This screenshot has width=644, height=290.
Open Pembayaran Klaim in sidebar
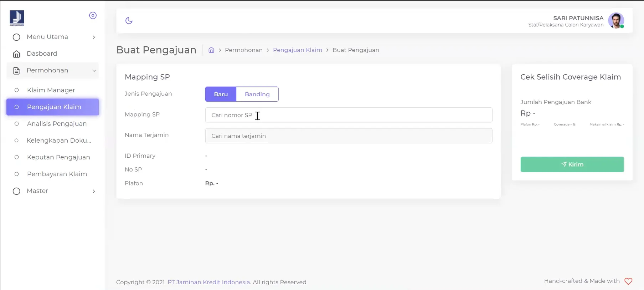[57, 174]
